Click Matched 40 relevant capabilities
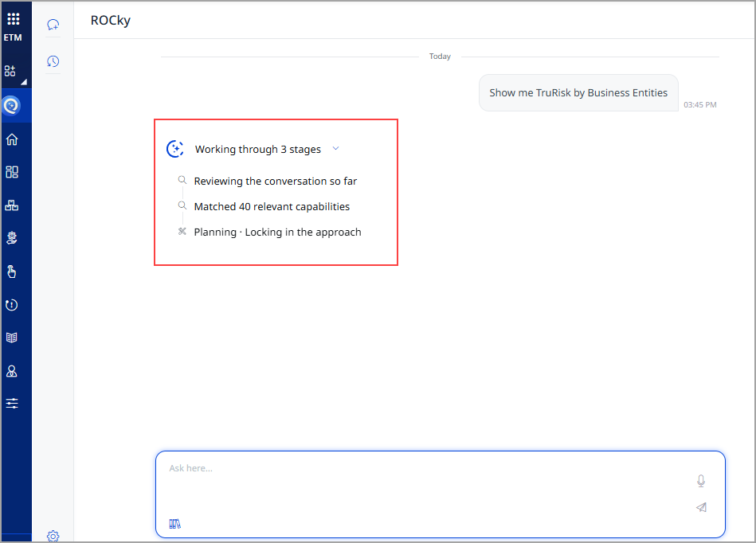This screenshot has height=543, width=756. [272, 207]
